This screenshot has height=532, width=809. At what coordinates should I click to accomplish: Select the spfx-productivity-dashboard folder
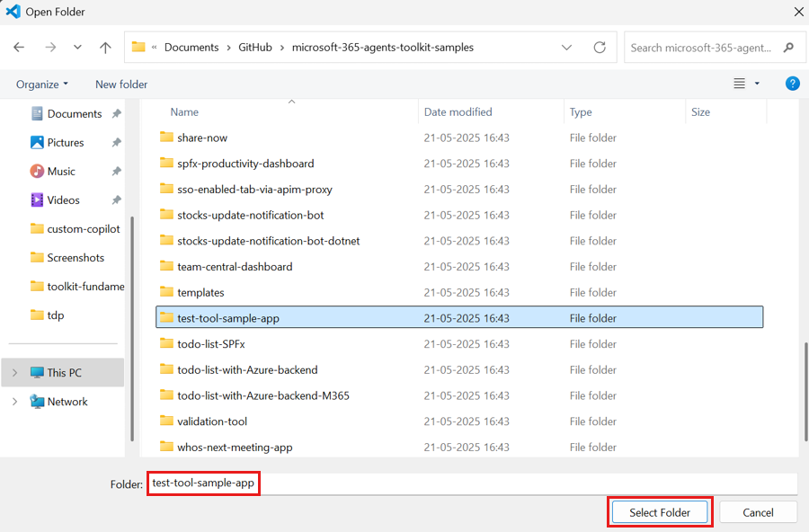point(245,164)
